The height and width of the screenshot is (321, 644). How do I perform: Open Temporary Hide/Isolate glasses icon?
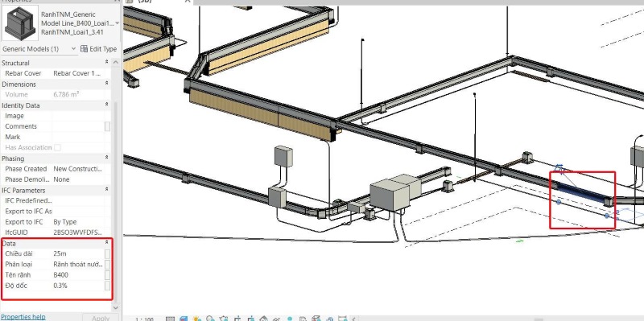pos(276,319)
